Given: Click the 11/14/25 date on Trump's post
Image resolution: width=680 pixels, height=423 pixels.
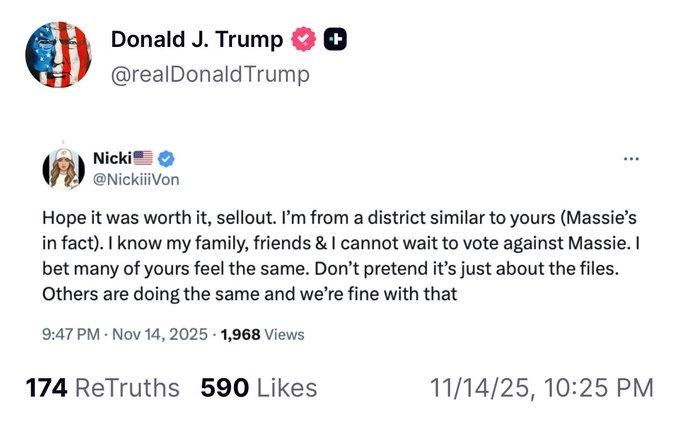Looking at the screenshot, I should click(x=476, y=388).
